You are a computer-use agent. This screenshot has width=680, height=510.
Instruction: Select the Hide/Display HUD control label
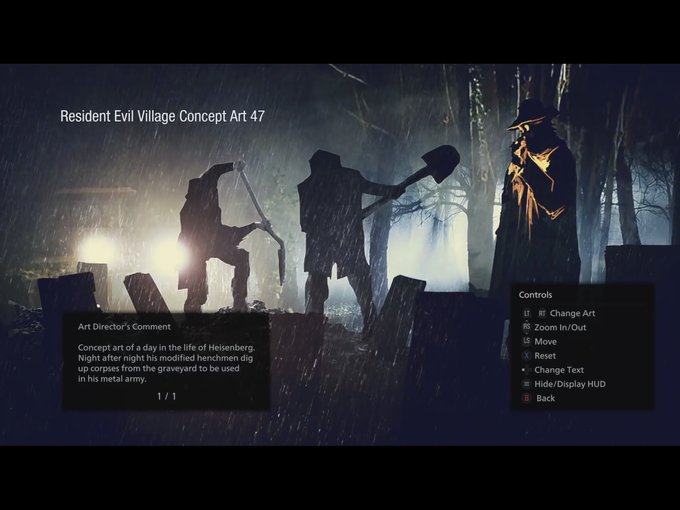570,384
